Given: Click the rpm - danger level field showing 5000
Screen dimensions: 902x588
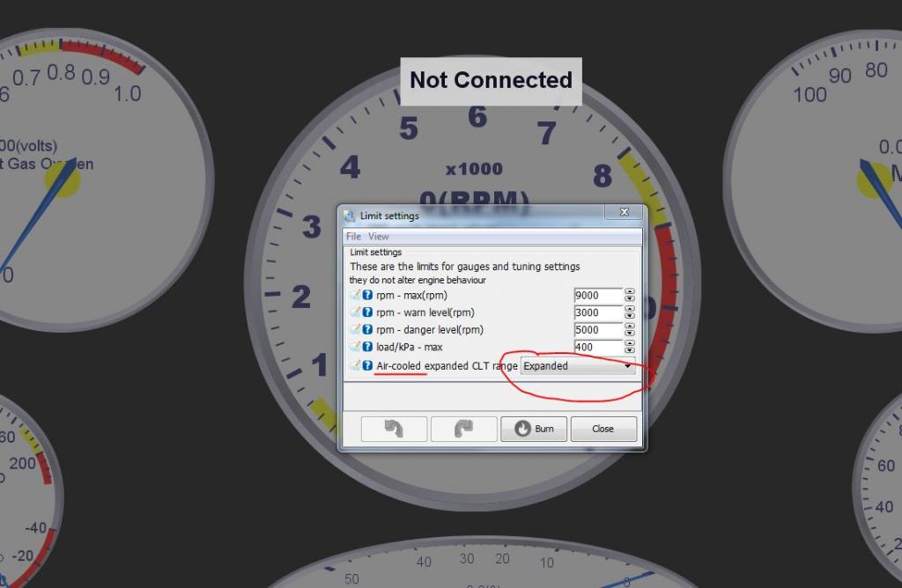Looking at the screenshot, I should tap(598, 330).
